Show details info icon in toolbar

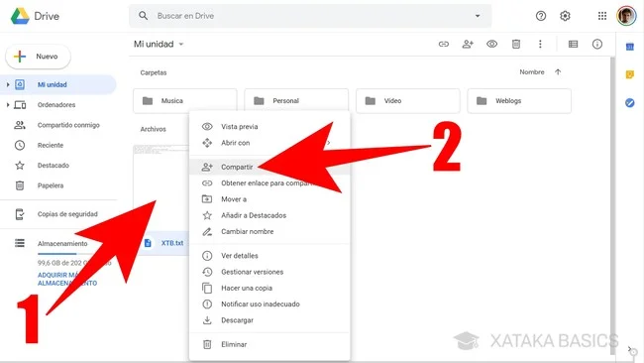(x=596, y=44)
